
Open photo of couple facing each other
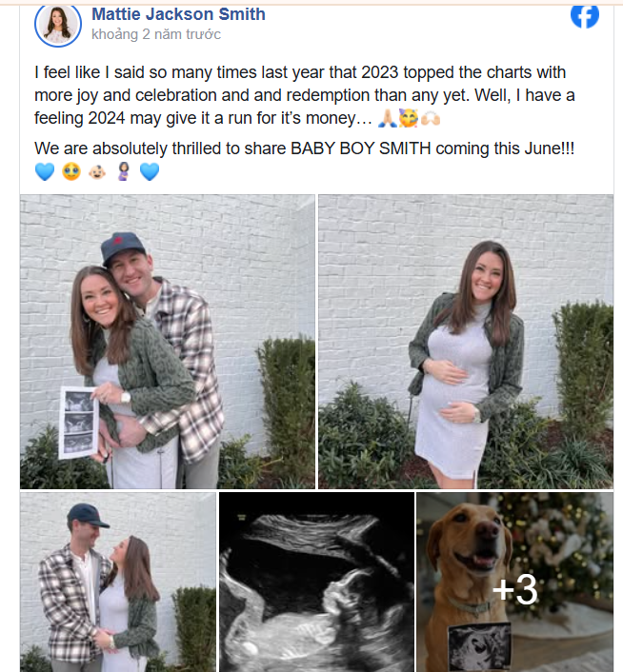(x=117, y=582)
